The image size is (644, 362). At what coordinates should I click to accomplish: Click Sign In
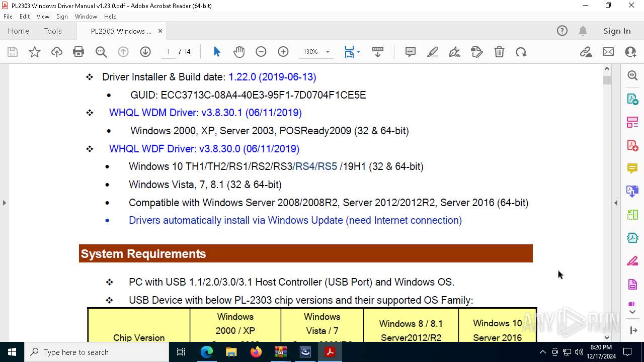617,31
